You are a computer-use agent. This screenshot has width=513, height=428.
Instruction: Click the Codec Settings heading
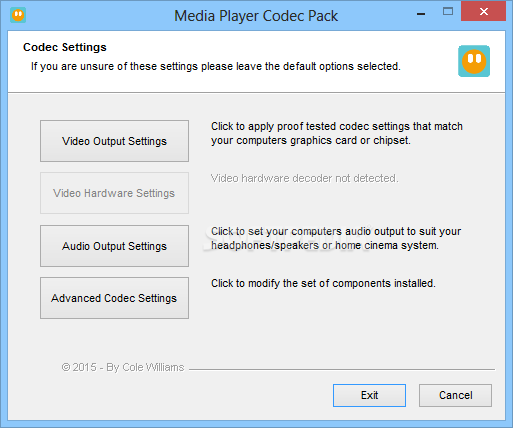pyautogui.click(x=65, y=47)
